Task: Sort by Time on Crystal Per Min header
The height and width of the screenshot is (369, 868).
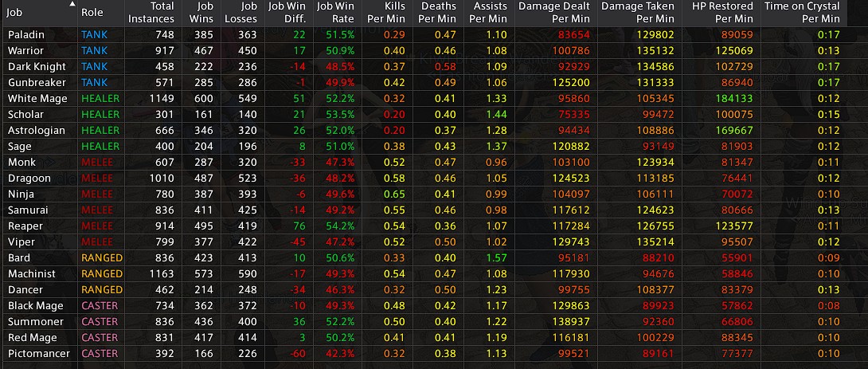Action: (802, 12)
